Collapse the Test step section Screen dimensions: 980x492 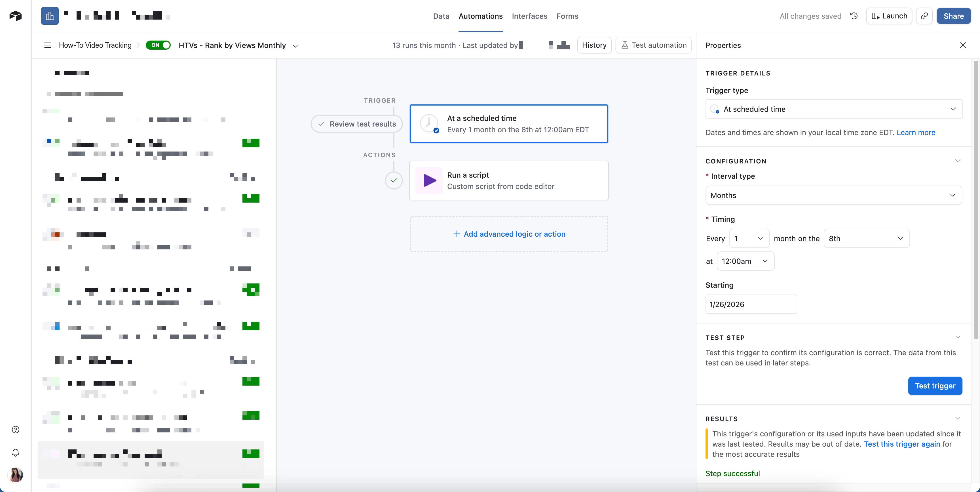coord(958,337)
